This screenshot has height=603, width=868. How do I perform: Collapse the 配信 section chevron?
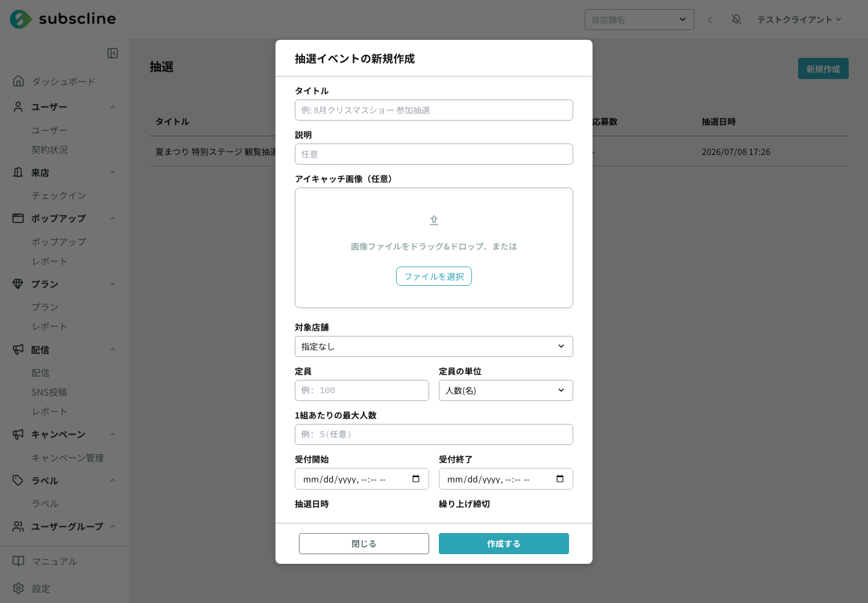[113, 350]
